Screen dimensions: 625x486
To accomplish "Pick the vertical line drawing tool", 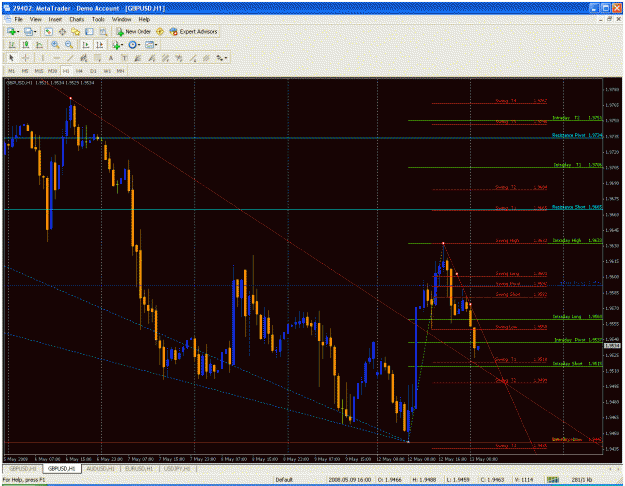I will [43, 58].
